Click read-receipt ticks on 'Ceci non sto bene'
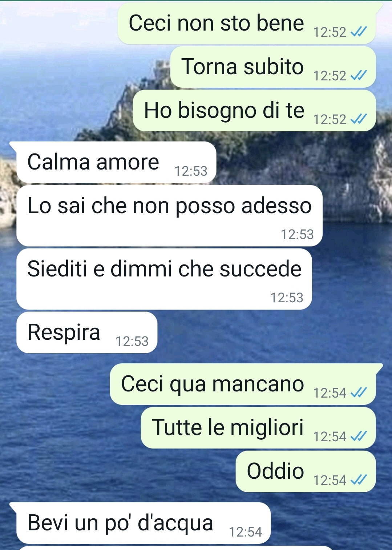This screenshot has width=392, height=550. point(359,32)
